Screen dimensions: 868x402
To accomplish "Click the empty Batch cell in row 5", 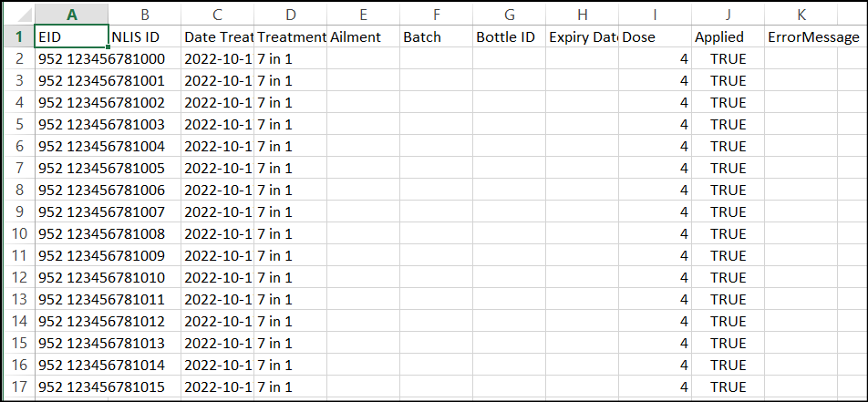I will coord(436,124).
